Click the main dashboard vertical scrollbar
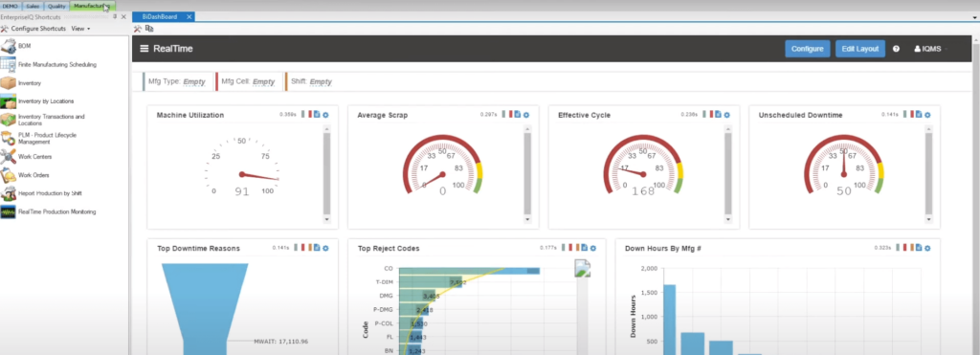The image size is (980, 355). pyautogui.click(x=975, y=200)
